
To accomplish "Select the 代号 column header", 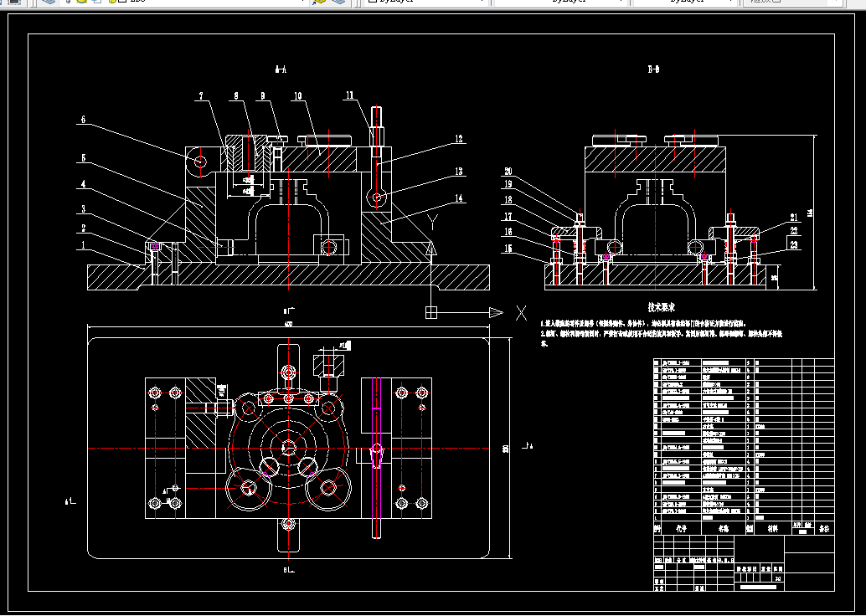I will pyautogui.click(x=681, y=529).
